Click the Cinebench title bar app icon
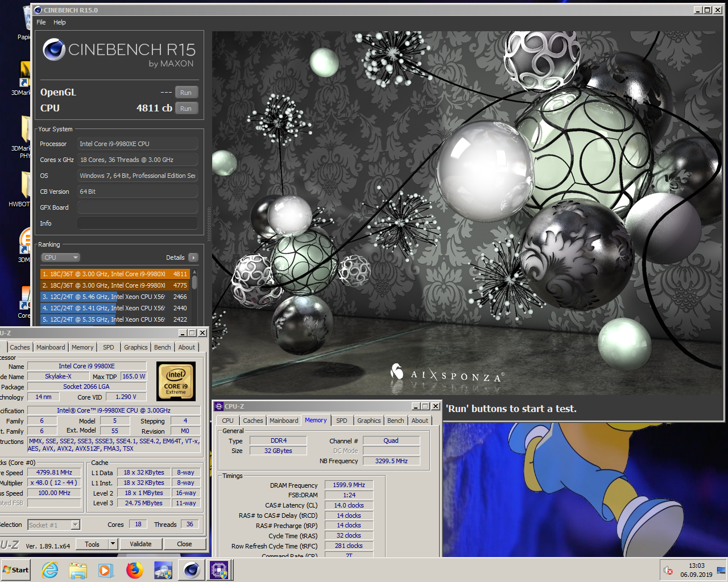This screenshot has width=728, height=582. (x=38, y=10)
